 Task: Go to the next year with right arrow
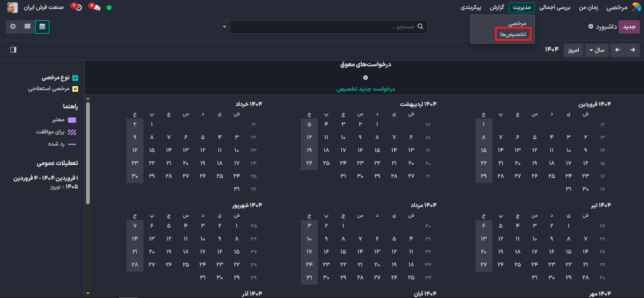tap(632, 50)
